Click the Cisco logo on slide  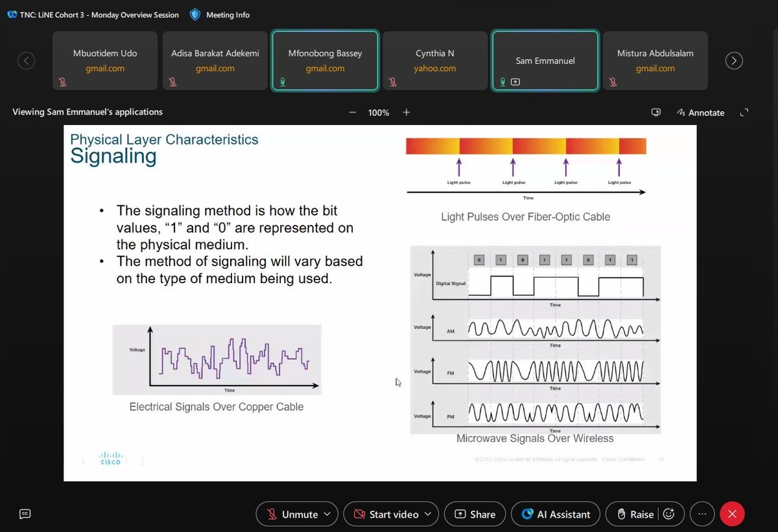point(110,459)
